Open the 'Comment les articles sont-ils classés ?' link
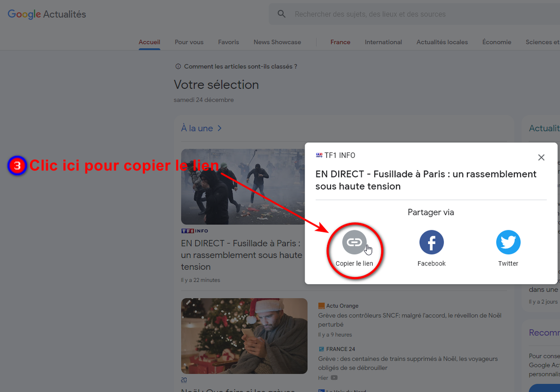The image size is (560, 392). [x=240, y=67]
